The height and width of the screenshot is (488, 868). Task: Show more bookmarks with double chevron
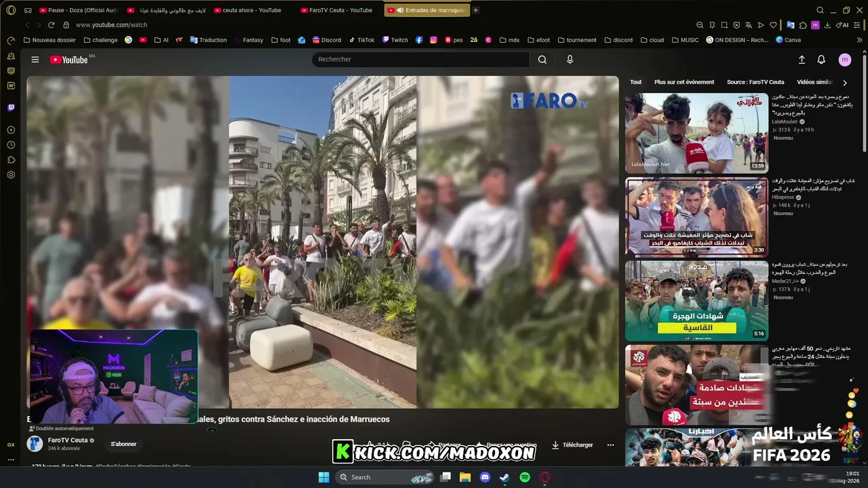[859, 40]
